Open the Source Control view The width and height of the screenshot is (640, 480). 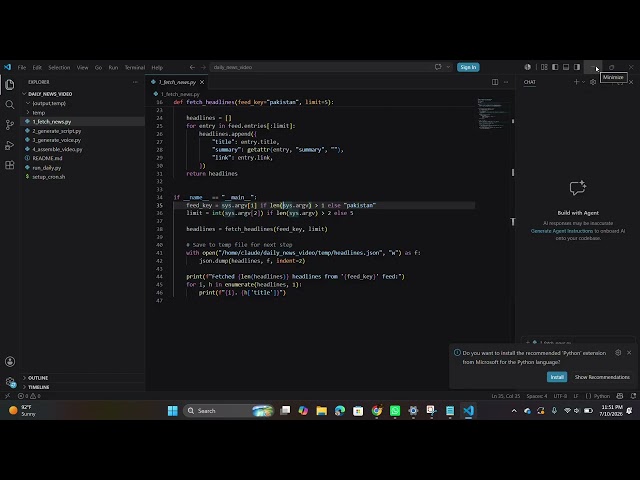click(10, 125)
